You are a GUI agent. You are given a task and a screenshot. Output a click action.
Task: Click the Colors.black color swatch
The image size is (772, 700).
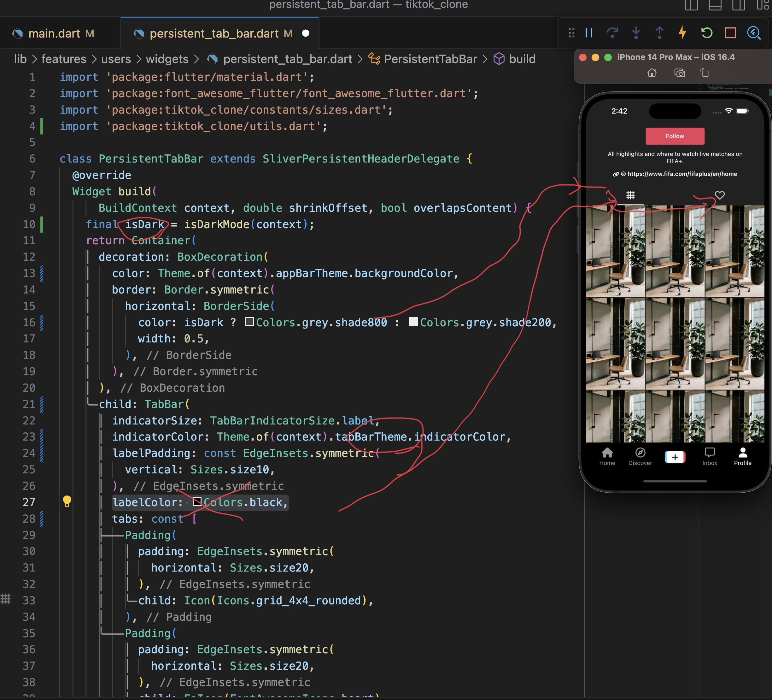(197, 502)
